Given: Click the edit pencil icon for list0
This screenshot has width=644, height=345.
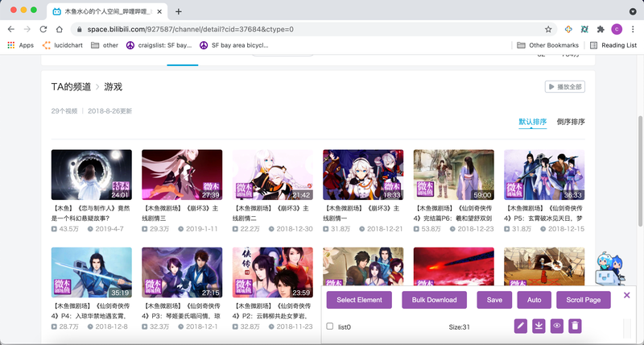Looking at the screenshot, I should tap(520, 326).
